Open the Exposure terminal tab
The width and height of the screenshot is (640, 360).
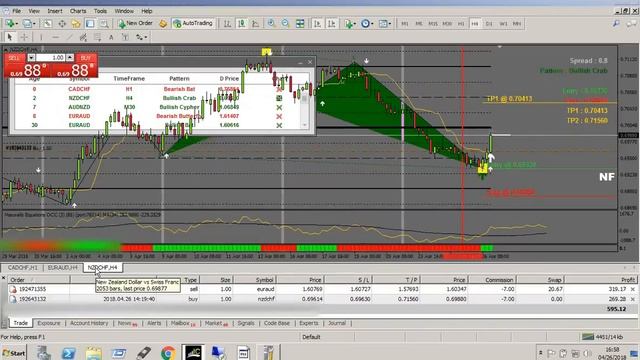[x=49, y=323]
